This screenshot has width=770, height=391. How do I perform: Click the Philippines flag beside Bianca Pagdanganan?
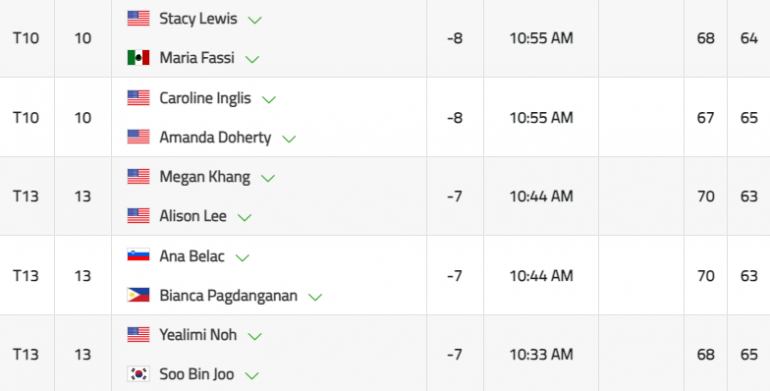coord(138,295)
